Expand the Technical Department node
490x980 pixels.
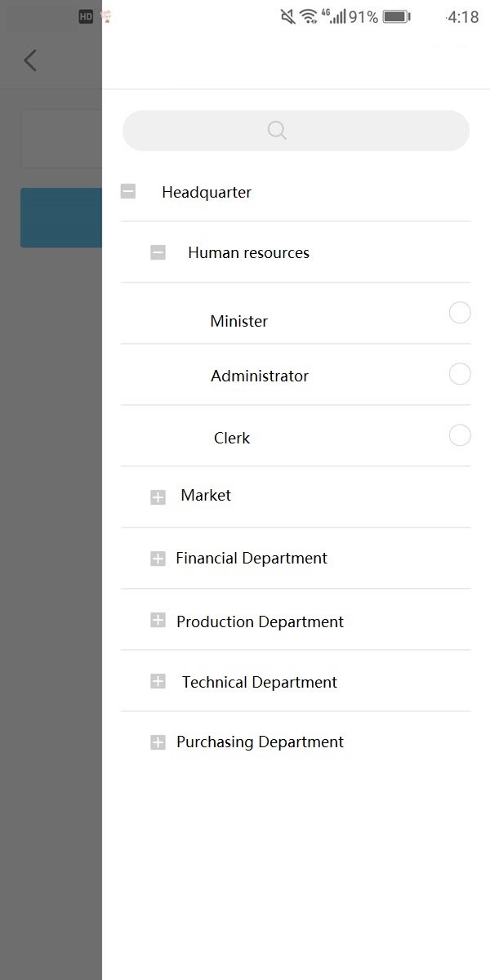[158, 682]
